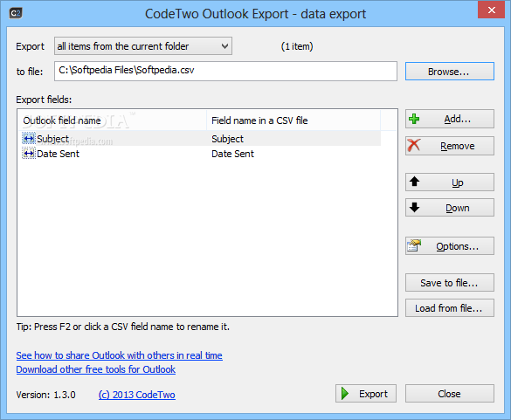Click the file path input field
The width and height of the screenshot is (511, 420).
pyautogui.click(x=225, y=71)
